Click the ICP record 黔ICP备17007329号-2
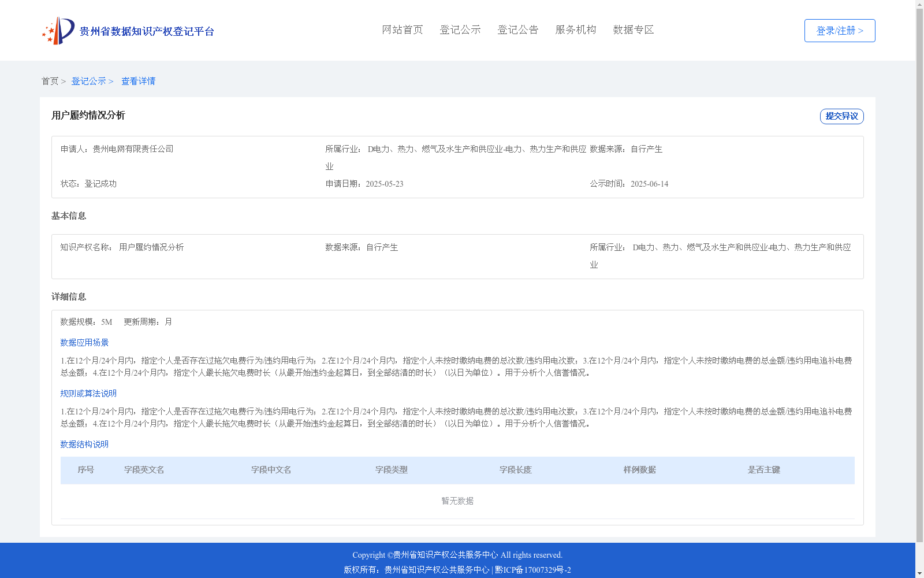 (533, 570)
